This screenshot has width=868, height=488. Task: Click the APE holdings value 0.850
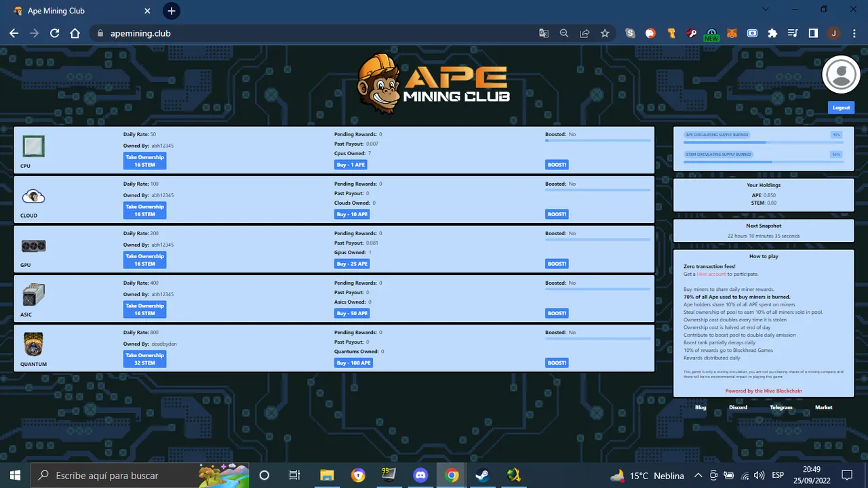(769, 195)
